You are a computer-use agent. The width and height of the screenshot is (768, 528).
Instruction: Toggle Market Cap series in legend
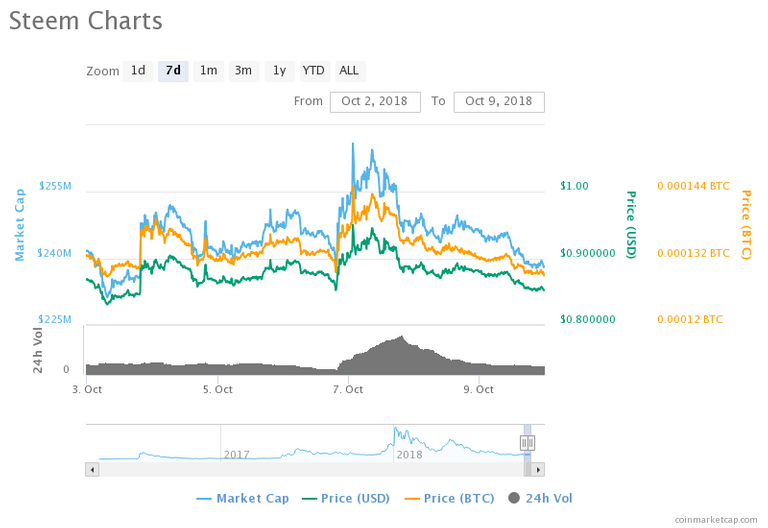(x=243, y=499)
